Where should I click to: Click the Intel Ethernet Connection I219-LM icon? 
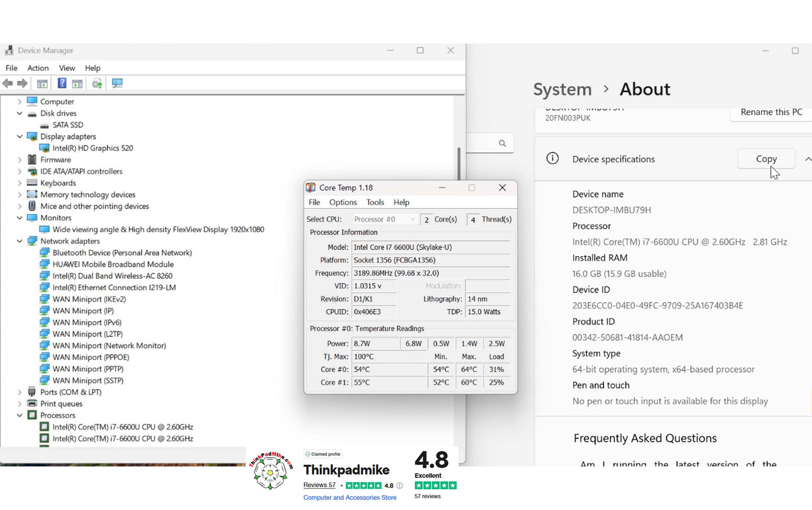[x=44, y=288]
